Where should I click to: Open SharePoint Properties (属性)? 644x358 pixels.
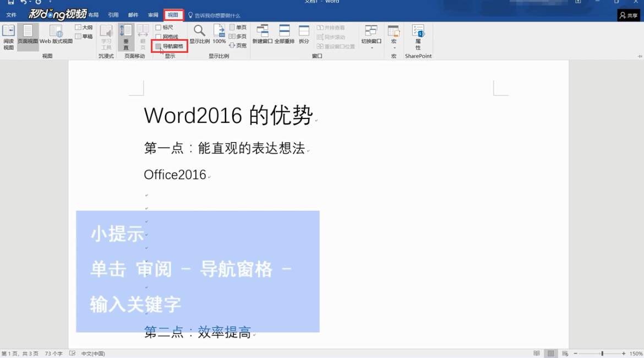click(x=418, y=37)
